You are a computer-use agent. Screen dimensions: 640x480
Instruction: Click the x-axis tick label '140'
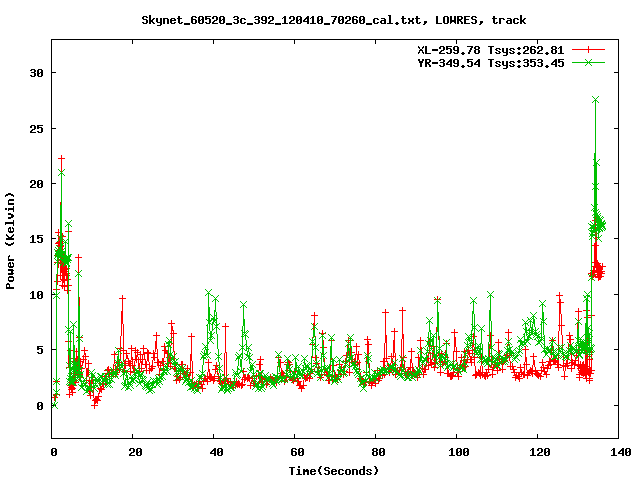tap(621, 452)
